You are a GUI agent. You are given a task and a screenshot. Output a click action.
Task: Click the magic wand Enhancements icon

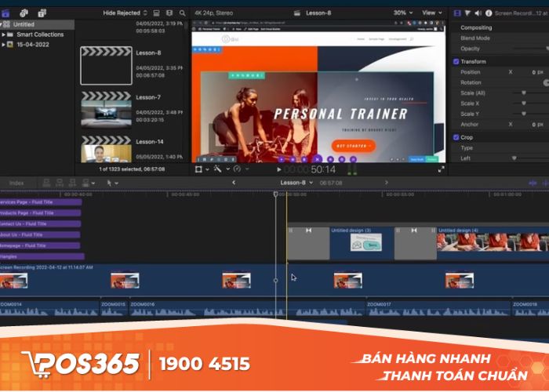[x=218, y=169]
